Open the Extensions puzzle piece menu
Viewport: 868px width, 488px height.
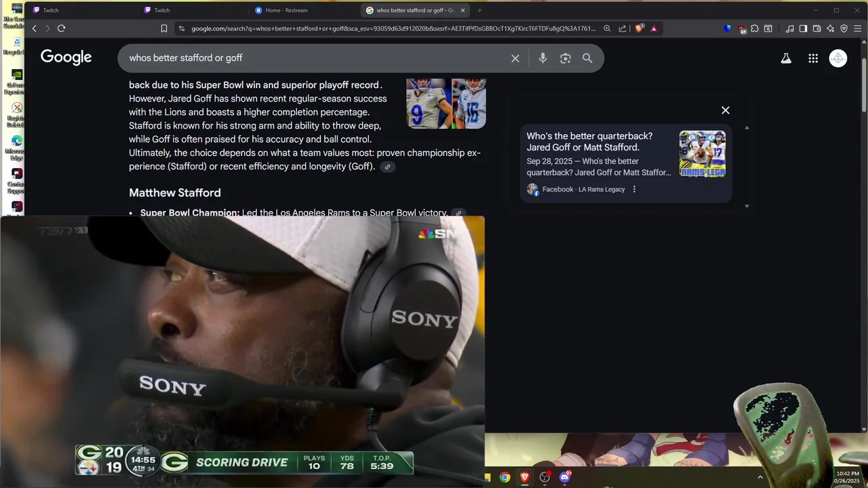pos(755,28)
